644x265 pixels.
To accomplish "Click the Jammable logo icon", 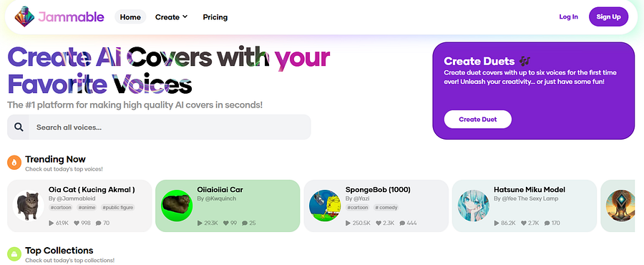I will [x=24, y=17].
